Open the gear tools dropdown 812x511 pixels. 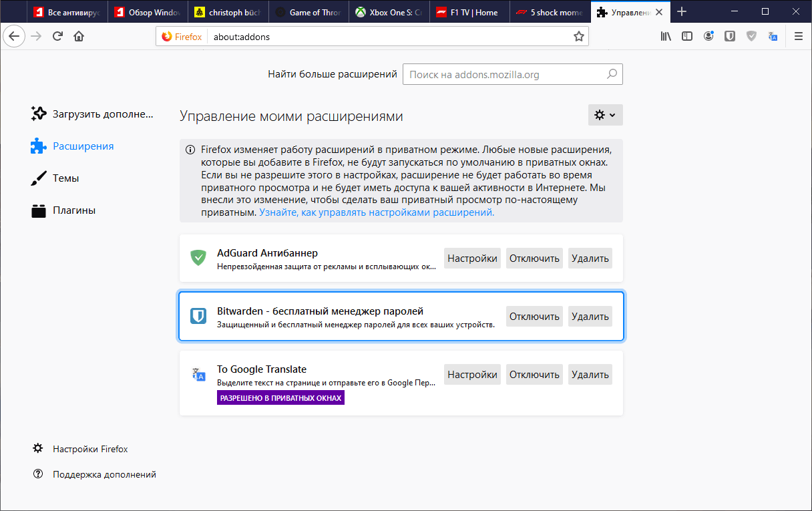click(604, 114)
